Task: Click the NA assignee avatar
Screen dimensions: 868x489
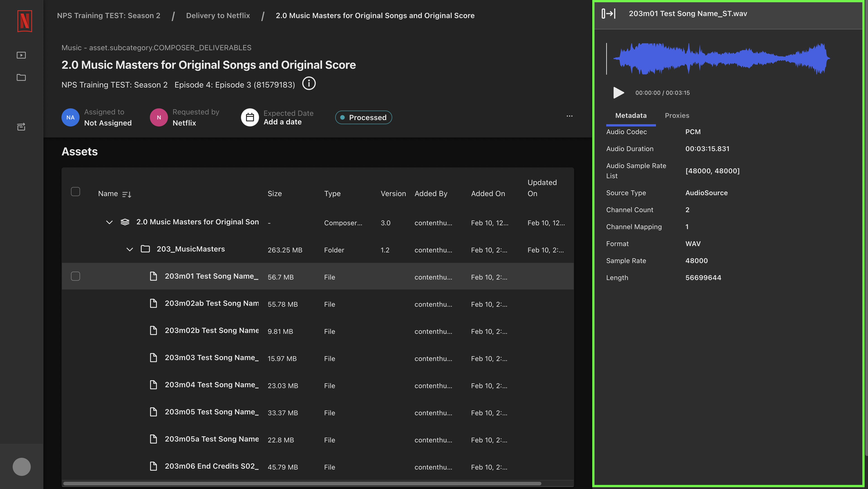Action: tap(71, 117)
